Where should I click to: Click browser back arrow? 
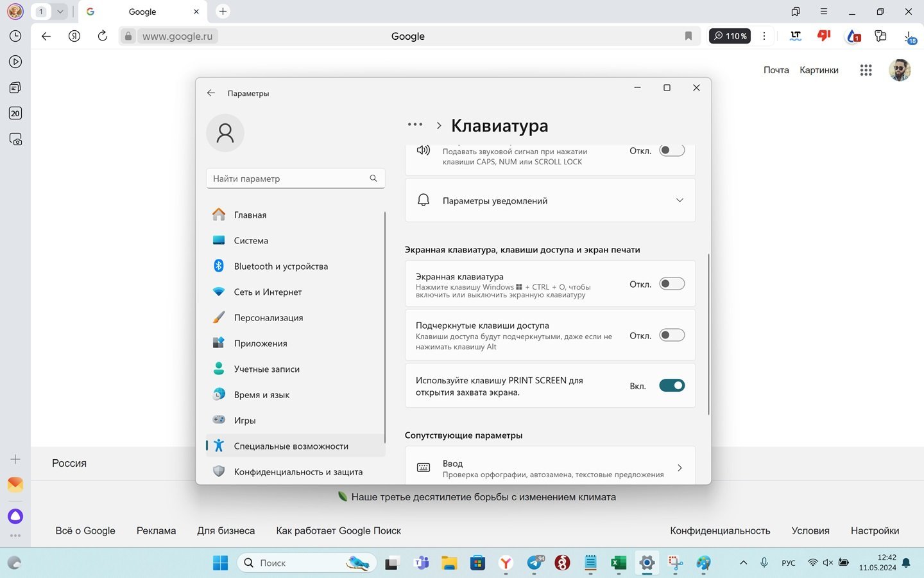tap(46, 36)
